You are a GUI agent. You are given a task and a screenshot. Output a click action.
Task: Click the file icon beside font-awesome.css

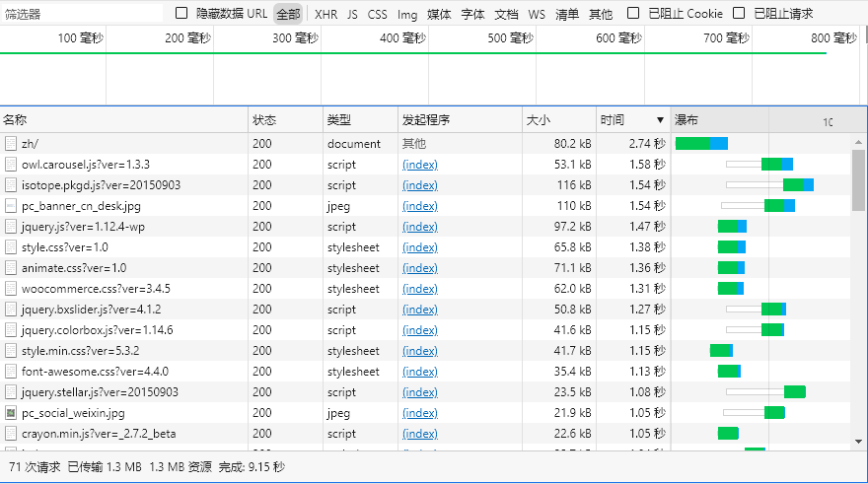pos(11,371)
